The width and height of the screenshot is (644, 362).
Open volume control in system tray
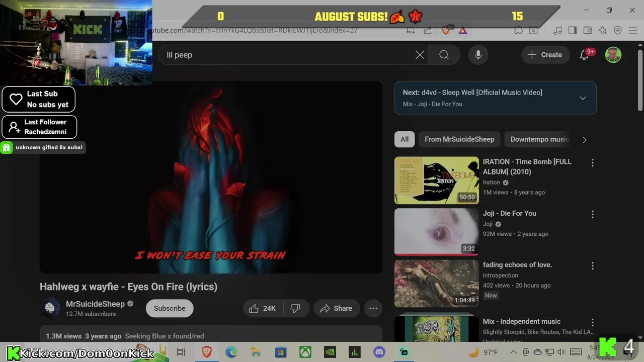[561, 352]
